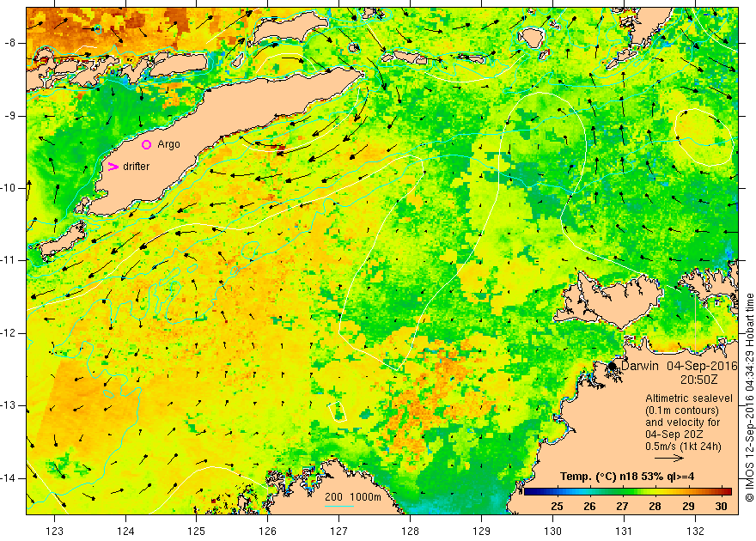The height and width of the screenshot is (541, 756).
Task: Click longitude axis label 123
Action: [x=54, y=531]
